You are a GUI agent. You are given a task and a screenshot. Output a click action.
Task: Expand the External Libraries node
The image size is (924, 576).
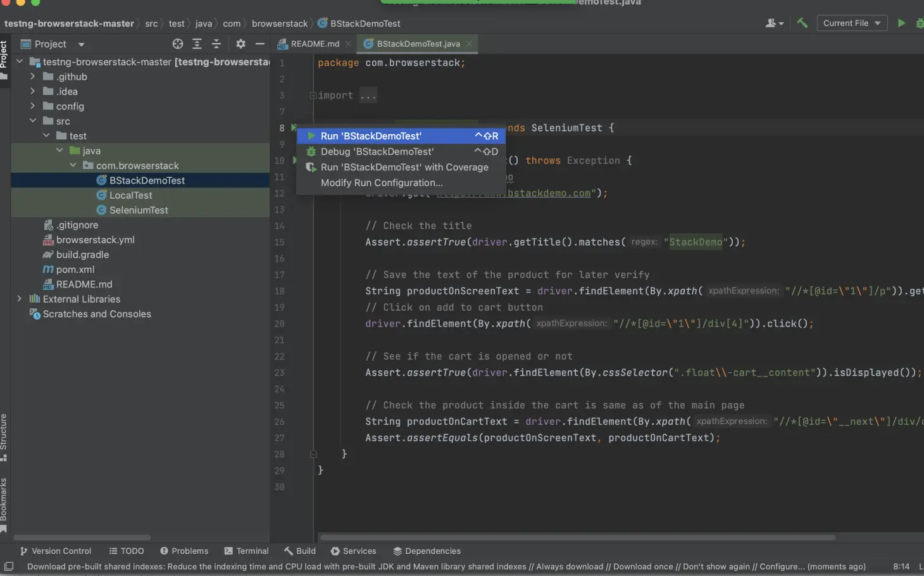pos(20,299)
